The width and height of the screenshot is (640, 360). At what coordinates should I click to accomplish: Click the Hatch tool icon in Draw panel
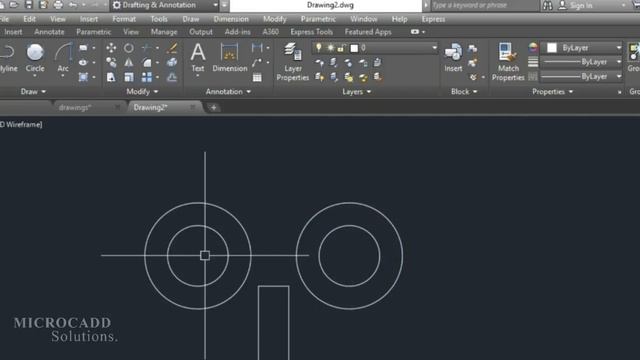pos(83,77)
